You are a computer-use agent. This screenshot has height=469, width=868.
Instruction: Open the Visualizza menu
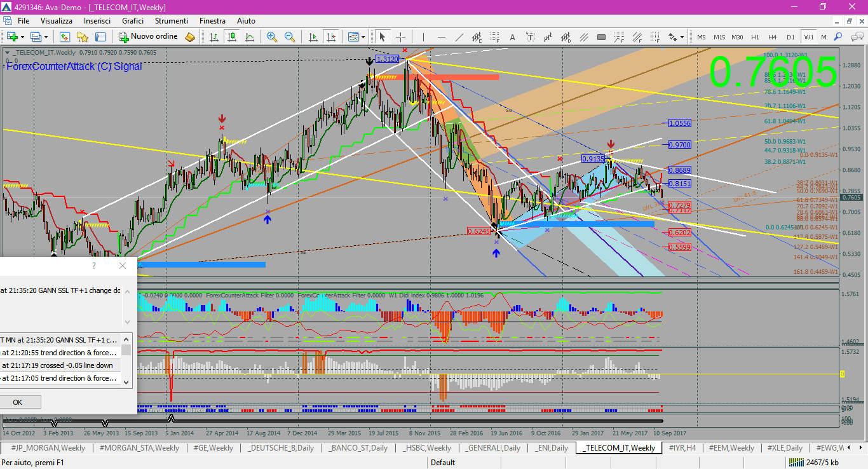coord(57,21)
